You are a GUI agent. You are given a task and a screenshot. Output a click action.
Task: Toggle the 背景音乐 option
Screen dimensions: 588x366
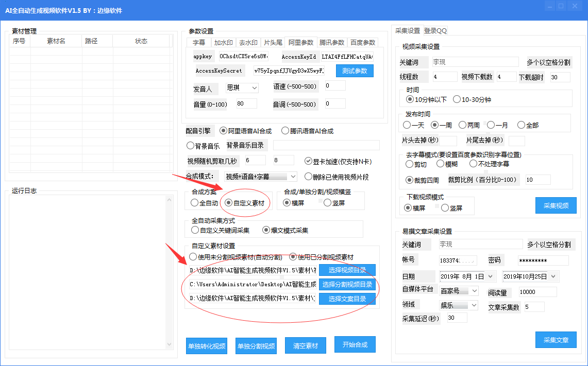pos(203,146)
